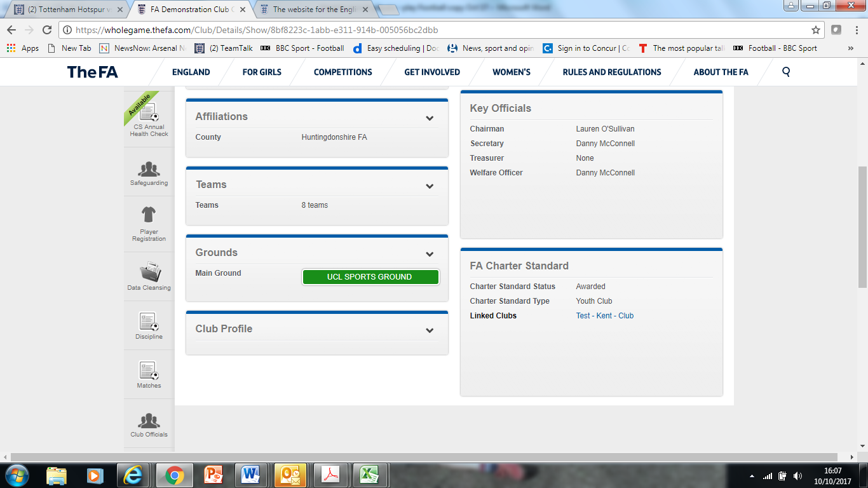This screenshot has height=488, width=868.
Task: Open the CS Annual Health Check icon
Action: pyautogui.click(x=149, y=114)
